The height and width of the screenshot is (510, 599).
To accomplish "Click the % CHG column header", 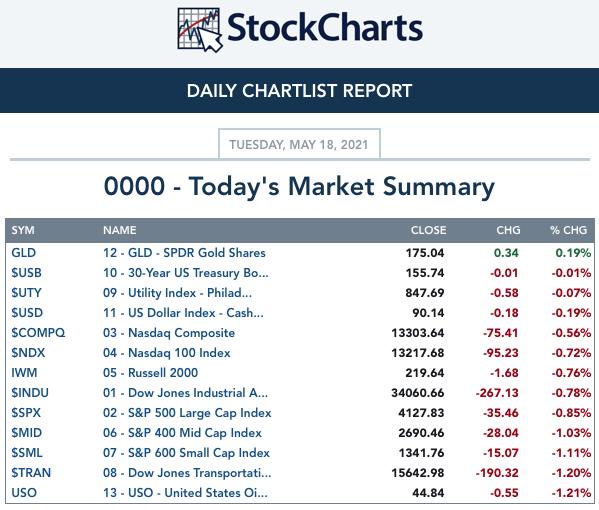I will 568,230.
